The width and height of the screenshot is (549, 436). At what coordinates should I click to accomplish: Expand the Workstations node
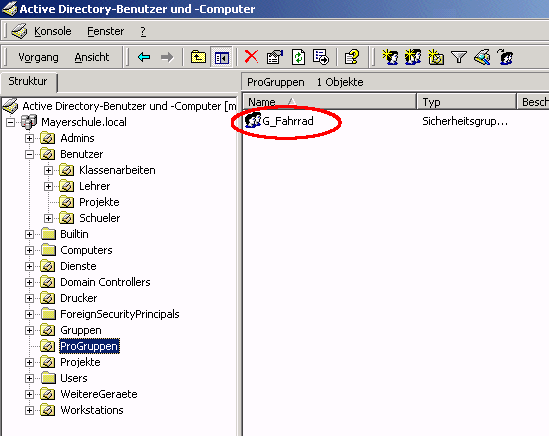click(x=29, y=410)
